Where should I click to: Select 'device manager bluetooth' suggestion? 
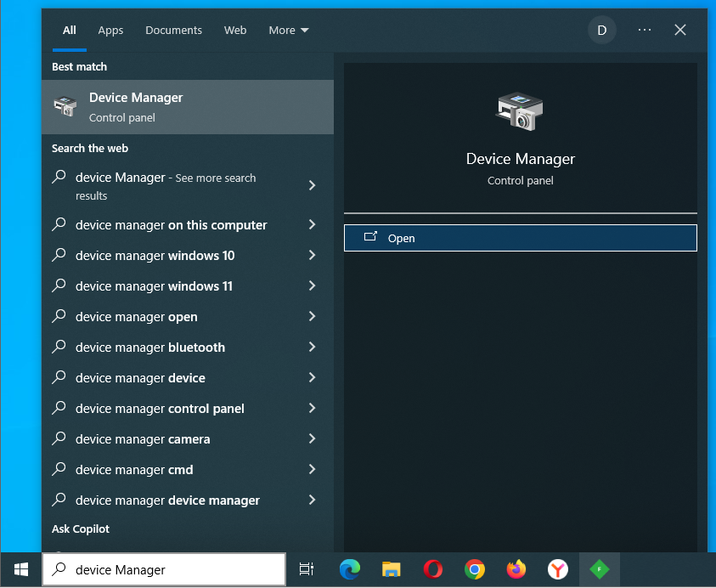click(x=187, y=348)
